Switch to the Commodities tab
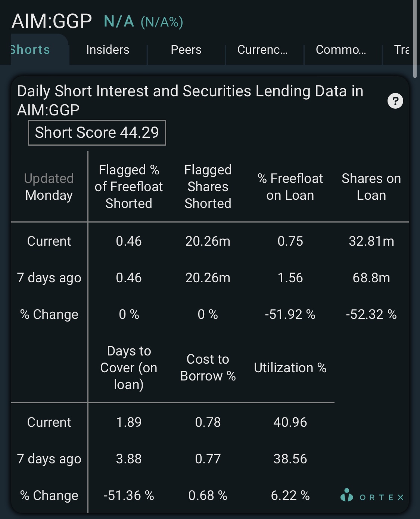420x519 pixels. 341,50
